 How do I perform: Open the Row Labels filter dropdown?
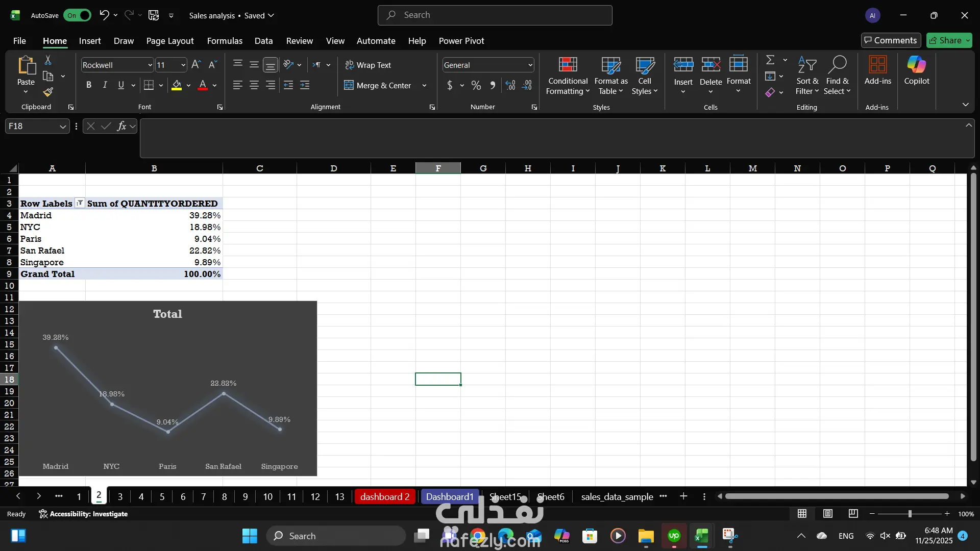[x=80, y=203]
